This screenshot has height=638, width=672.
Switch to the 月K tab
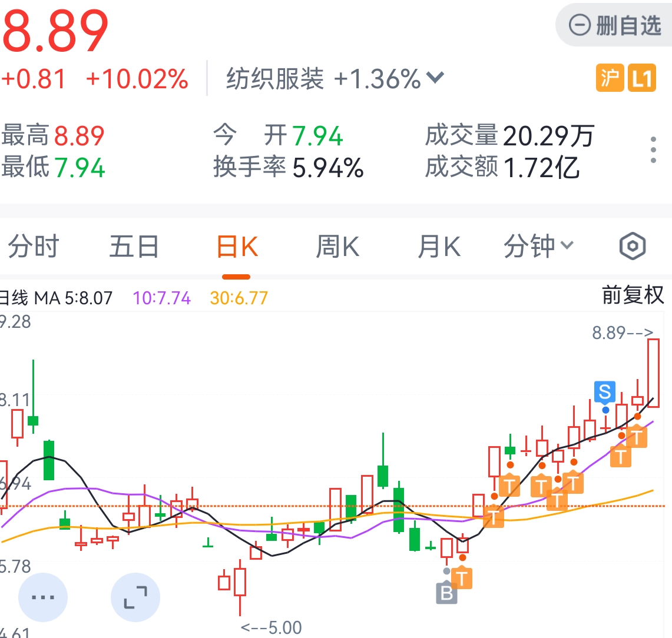point(439,247)
